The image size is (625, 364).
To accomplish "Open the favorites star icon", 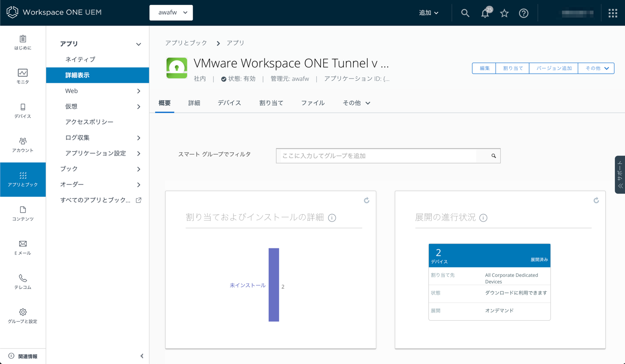I will 505,13.
